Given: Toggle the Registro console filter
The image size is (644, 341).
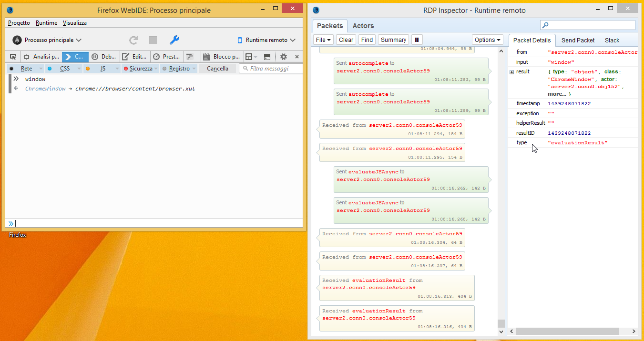Looking at the screenshot, I should pyautogui.click(x=176, y=69).
